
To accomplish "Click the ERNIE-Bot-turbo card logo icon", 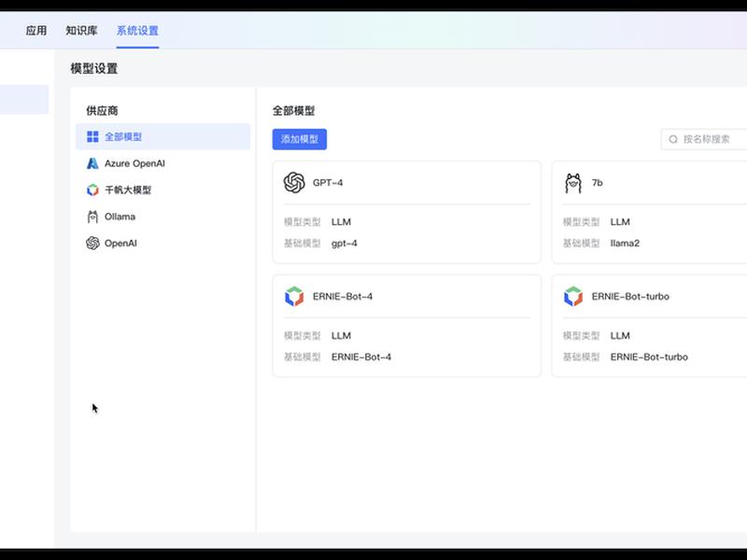I will (573, 296).
